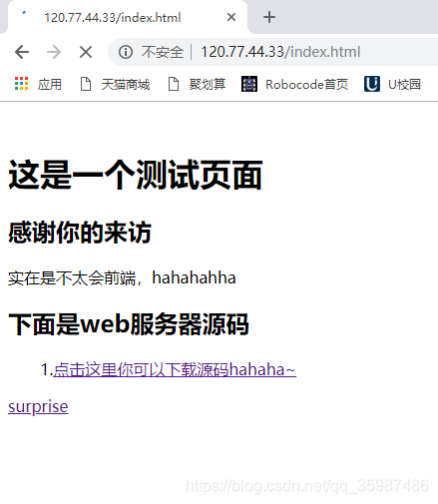Click the 聚划算 page icon
The width and height of the screenshot is (438, 504).
174,84
